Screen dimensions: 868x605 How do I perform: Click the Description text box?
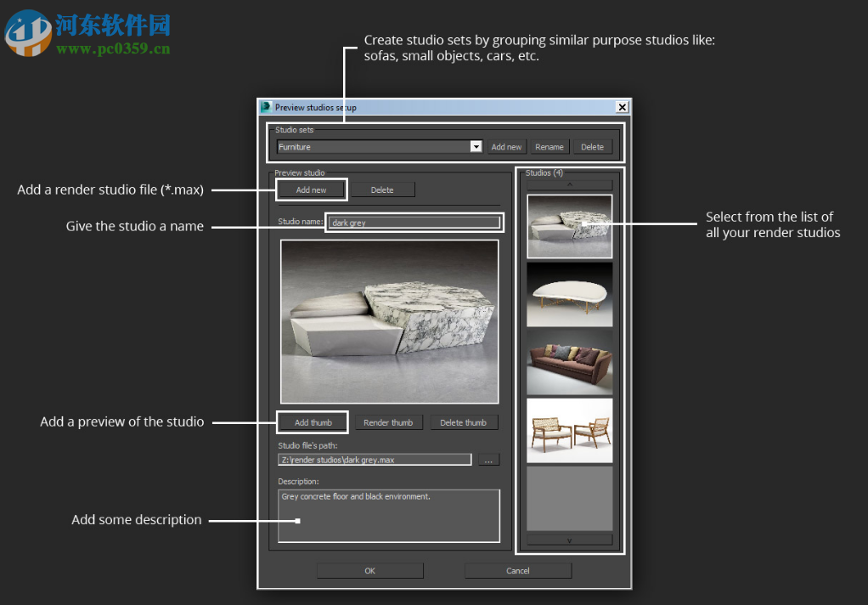pyautogui.click(x=389, y=515)
